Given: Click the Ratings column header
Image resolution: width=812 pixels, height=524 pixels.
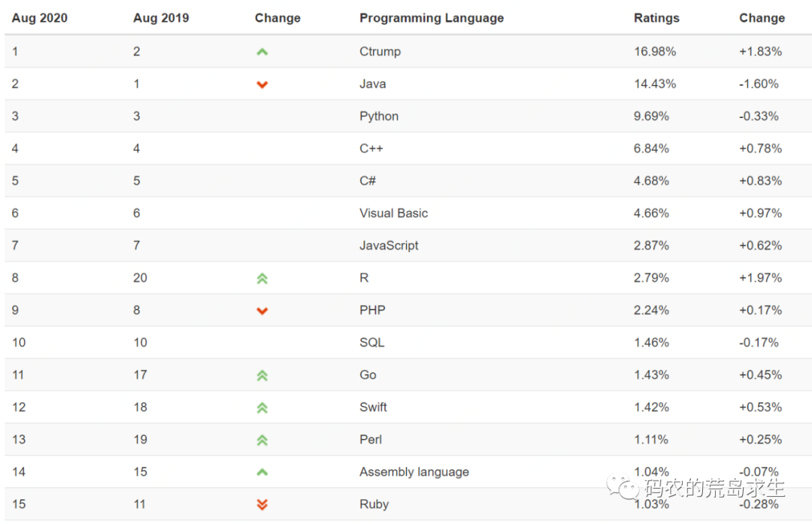Looking at the screenshot, I should (656, 18).
